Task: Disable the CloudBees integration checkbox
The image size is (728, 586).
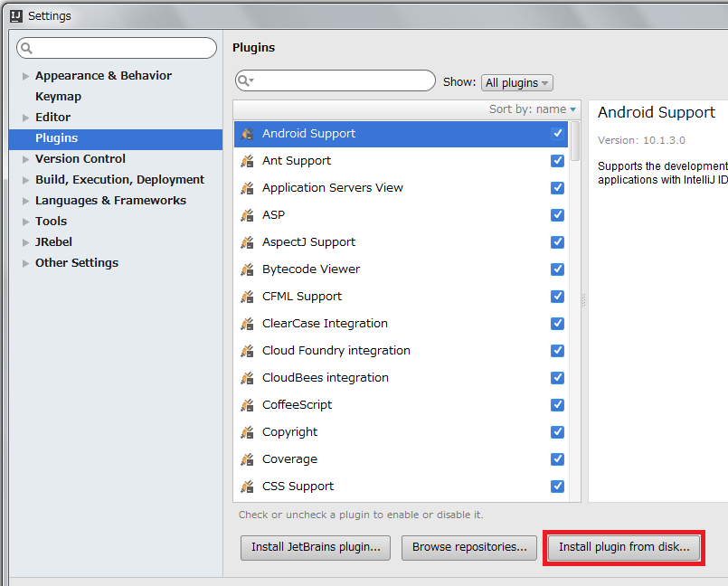Action: (557, 378)
